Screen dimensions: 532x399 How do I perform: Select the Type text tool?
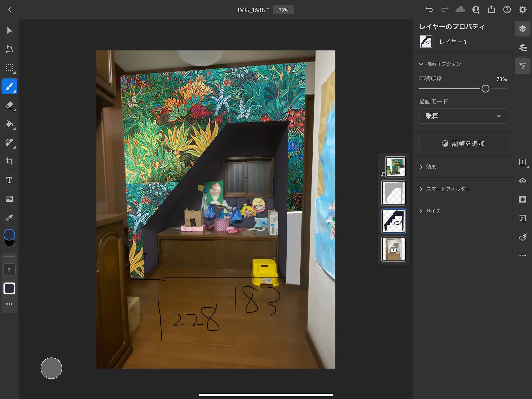point(9,180)
